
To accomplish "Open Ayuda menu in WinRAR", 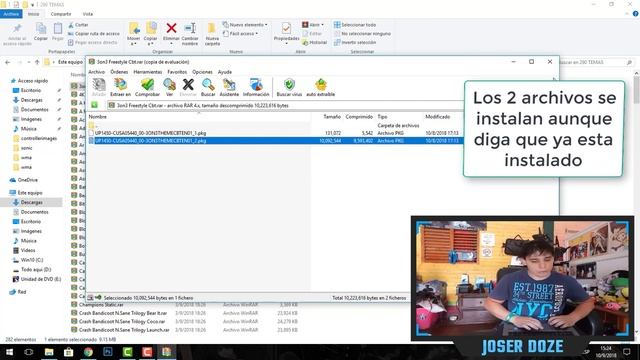I will (x=225, y=72).
